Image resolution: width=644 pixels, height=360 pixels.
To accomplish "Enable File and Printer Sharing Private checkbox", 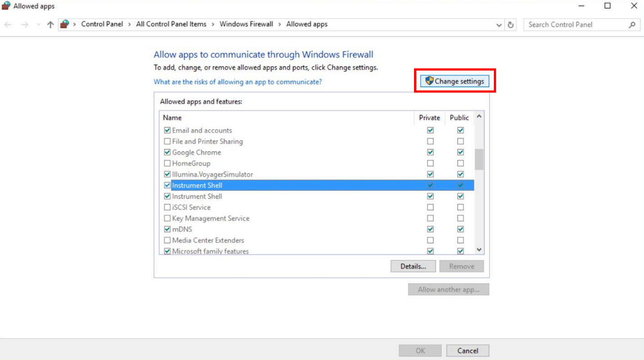I will (x=430, y=142).
